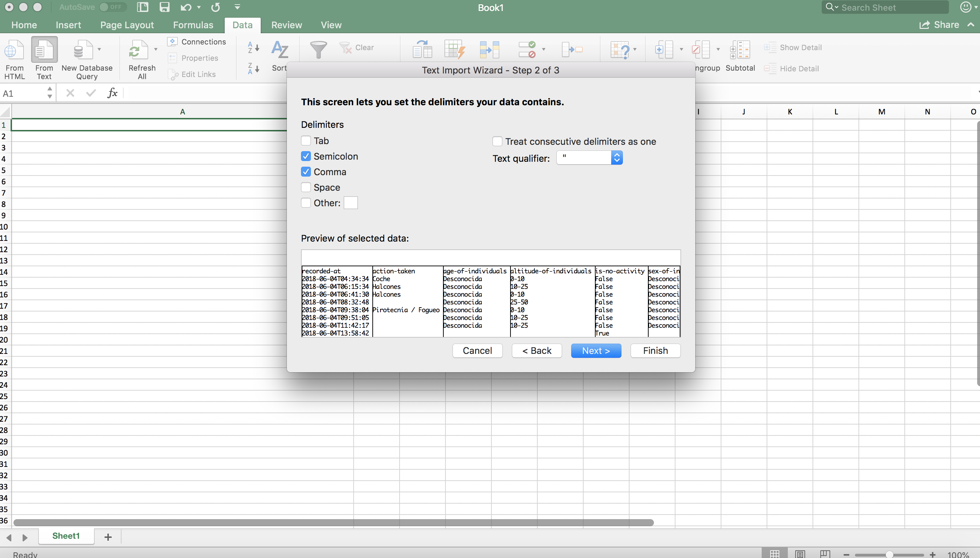Click the Redo icon

216,7
